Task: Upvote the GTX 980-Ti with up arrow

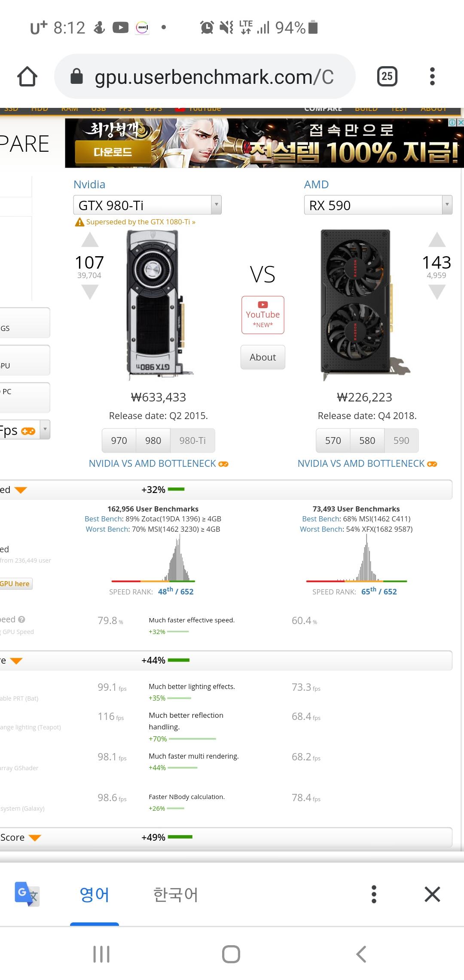Action: click(90, 240)
